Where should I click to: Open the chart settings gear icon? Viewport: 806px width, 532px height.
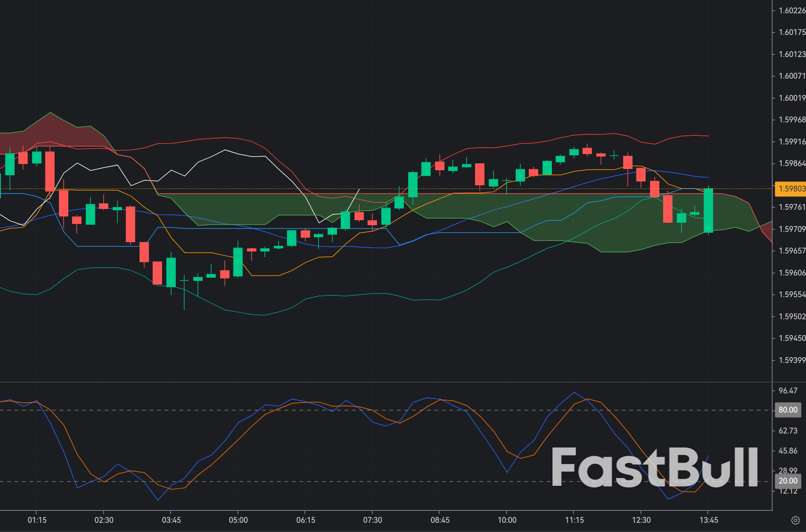(x=796, y=520)
